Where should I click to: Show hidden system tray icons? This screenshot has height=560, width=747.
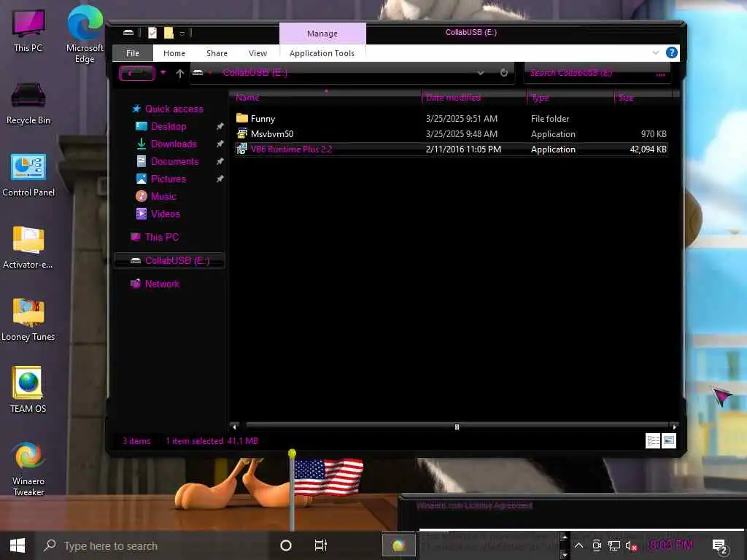[x=578, y=545]
